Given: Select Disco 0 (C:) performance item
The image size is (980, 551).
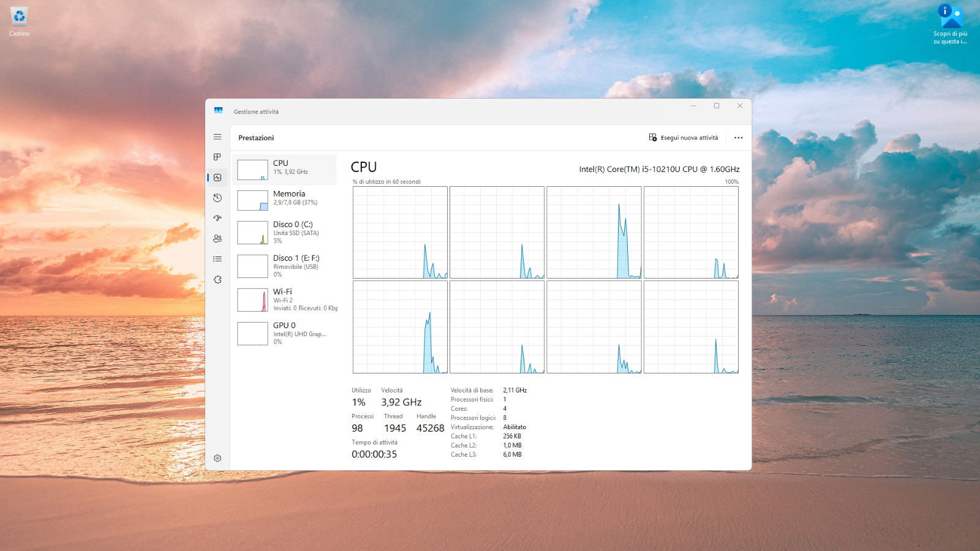Looking at the screenshot, I should 284,233.
